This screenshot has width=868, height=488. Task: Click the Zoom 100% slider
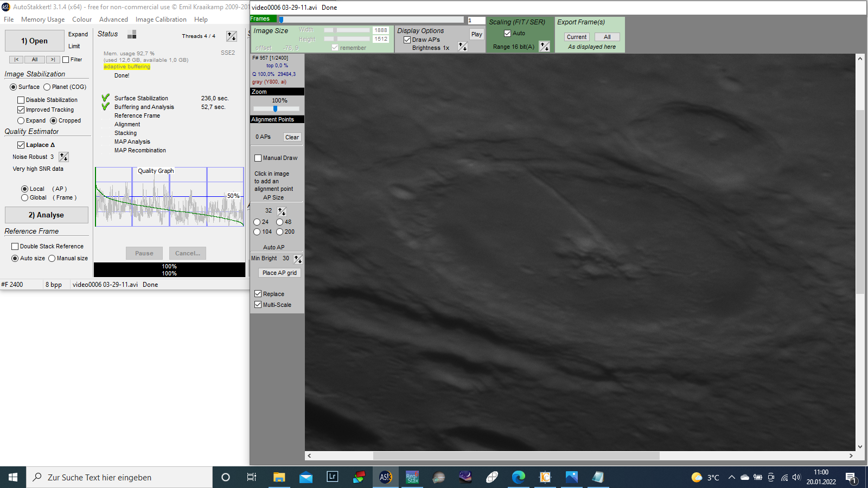(276, 108)
